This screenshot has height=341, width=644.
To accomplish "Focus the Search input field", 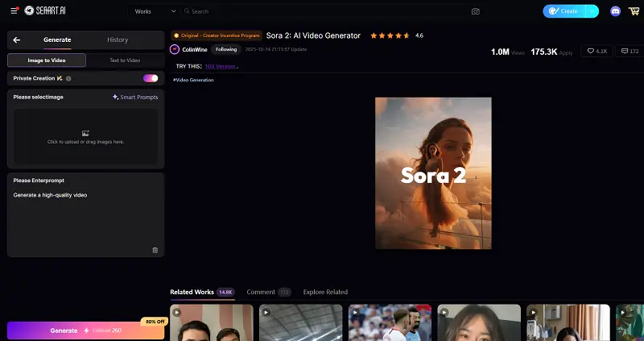I will 324,11.
